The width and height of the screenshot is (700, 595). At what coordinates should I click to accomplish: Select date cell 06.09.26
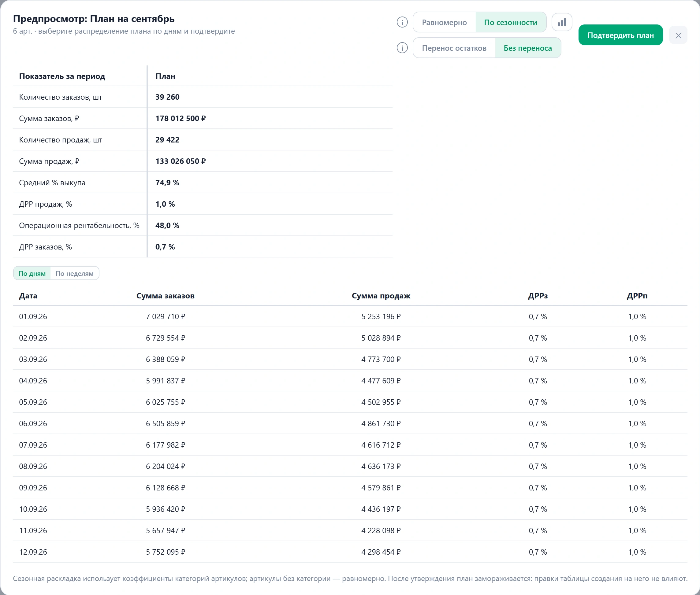click(x=33, y=424)
